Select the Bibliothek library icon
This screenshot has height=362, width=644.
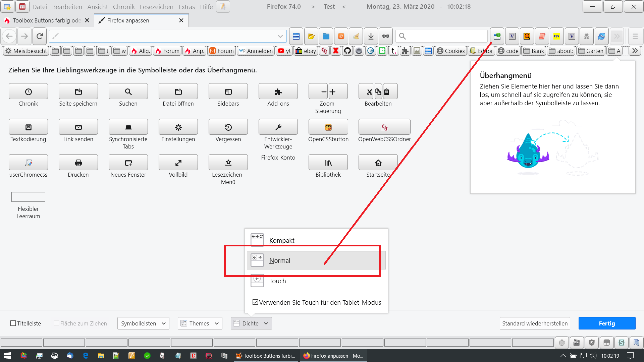tap(328, 163)
